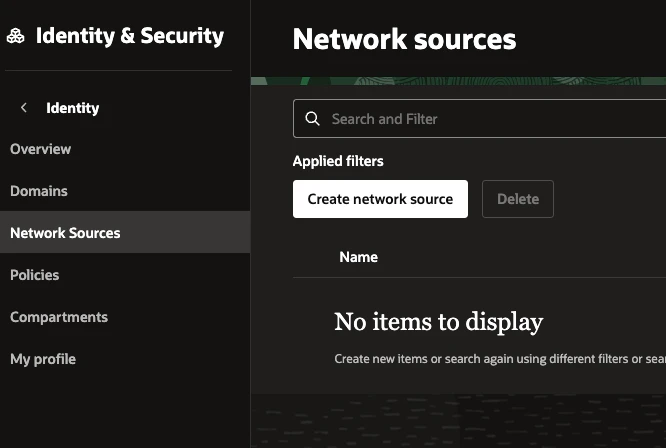Click the Identity & Security cubes icon
Image resolution: width=666 pixels, height=448 pixels.
click(16, 36)
